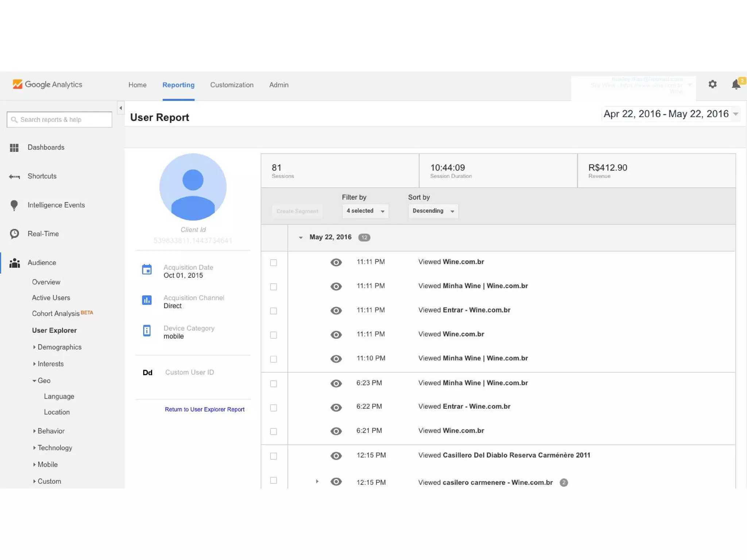Image resolution: width=747 pixels, height=560 pixels.
Task: Open the Filter by 4 selected dropdown
Action: pos(365,211)
